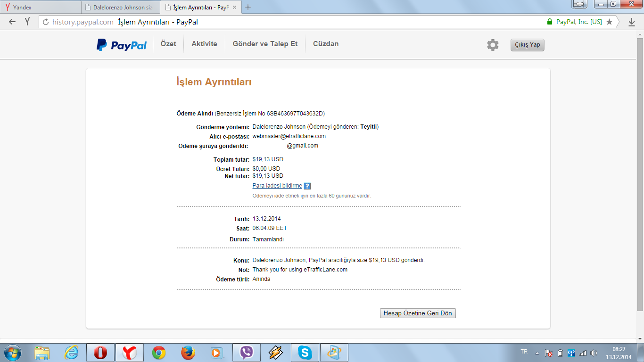Select the transaction ID 6SB463697T043632D text
This screenshot has width=644, height=362.
[295, 114]
